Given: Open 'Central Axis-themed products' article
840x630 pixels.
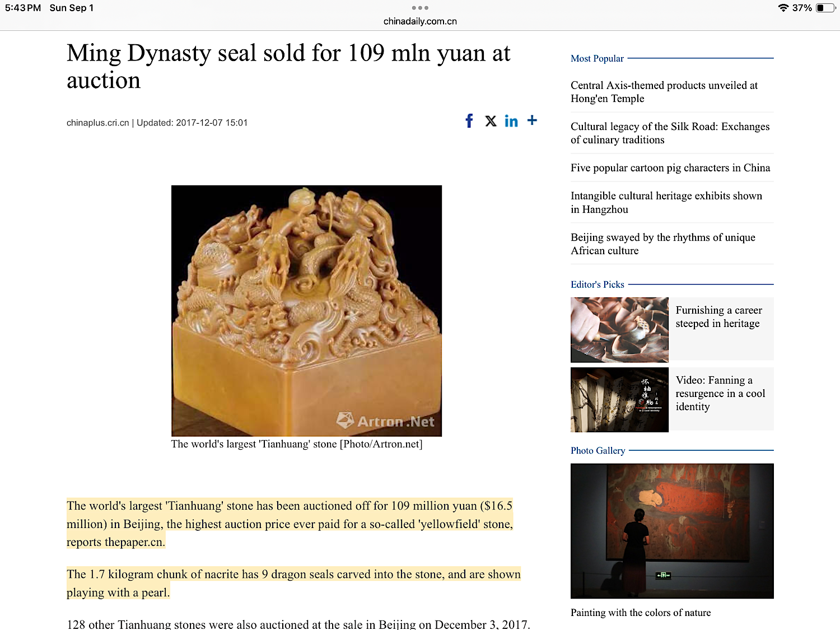Looking at the screenshot, I should click(664, 92).
